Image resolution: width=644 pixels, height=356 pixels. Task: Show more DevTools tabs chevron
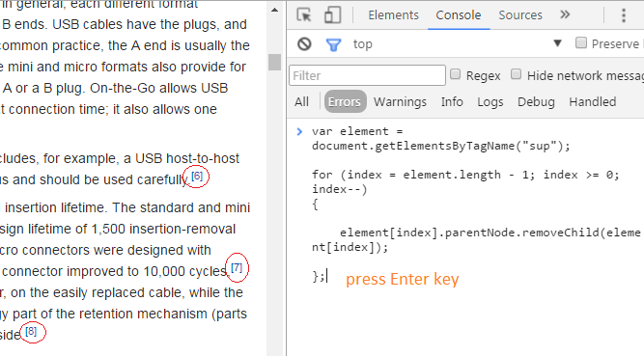tap(565, 14)
